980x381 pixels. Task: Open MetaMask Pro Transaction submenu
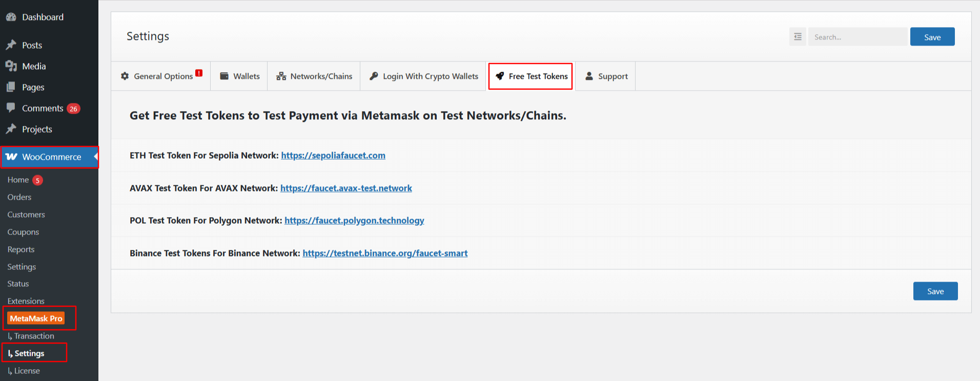34,336
